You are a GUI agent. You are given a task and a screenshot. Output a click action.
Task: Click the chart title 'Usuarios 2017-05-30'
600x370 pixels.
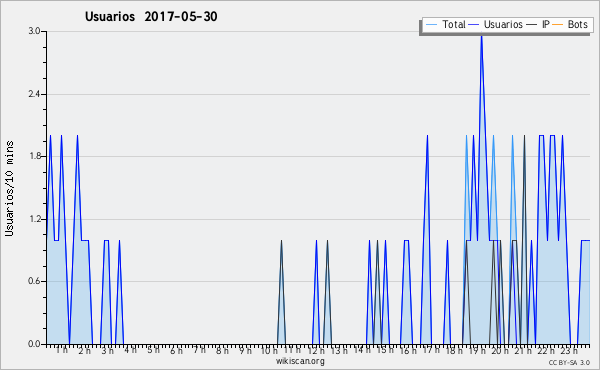[x=151, y=16]
